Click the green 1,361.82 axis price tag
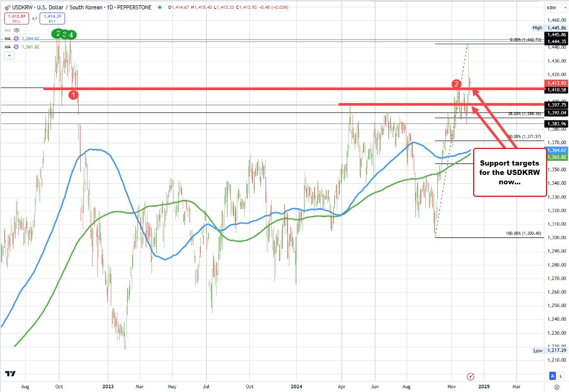The image size is (569, 392). [x=557, y=157]
